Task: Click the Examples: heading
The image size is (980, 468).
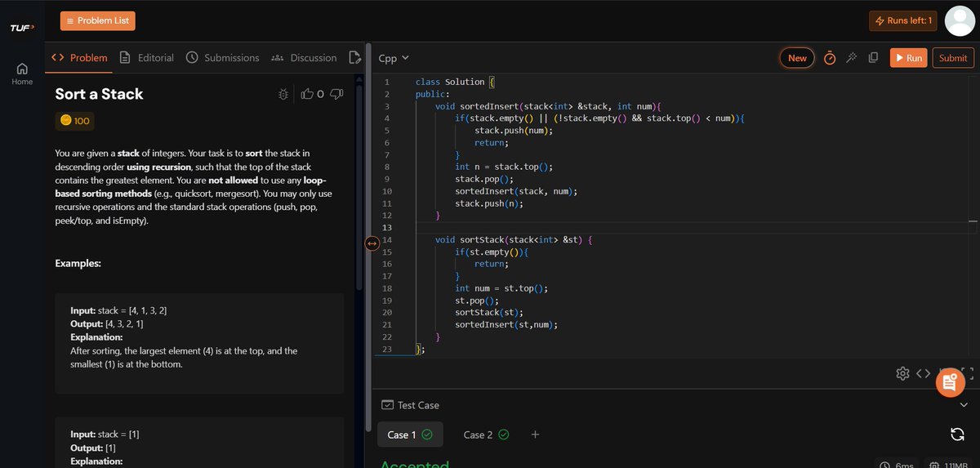Action: [x=78, y=264]
